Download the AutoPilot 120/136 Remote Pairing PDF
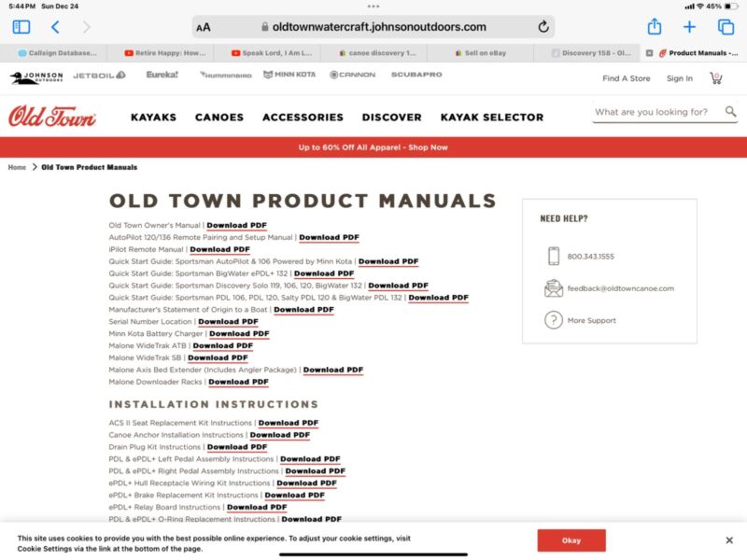This screenshot has height=560, width=747. [x=330, y=237]
